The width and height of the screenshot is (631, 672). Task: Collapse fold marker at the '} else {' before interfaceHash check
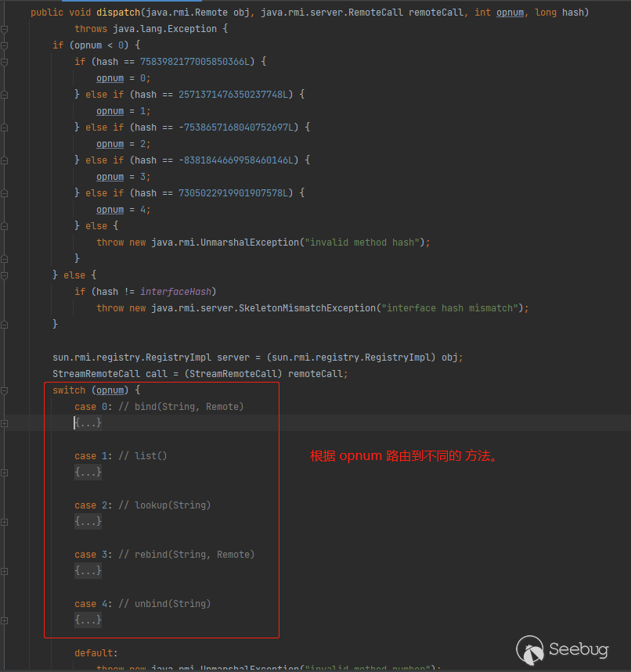pos(4,275)
